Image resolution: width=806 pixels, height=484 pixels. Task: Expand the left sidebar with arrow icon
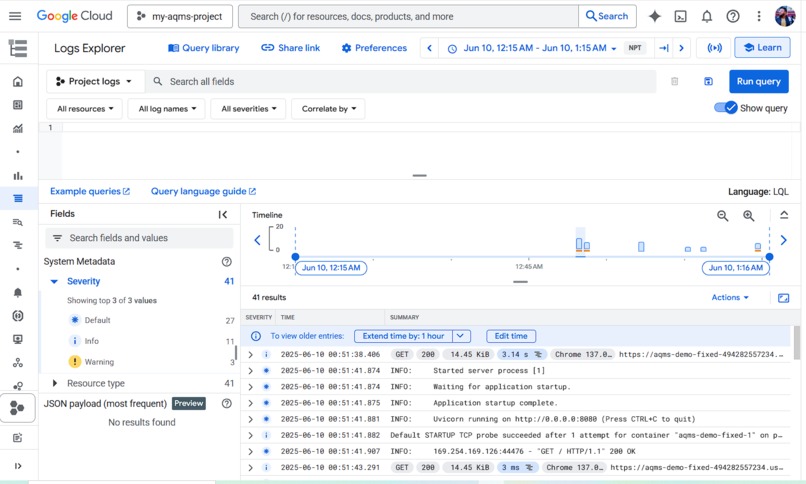pos(18,466)
